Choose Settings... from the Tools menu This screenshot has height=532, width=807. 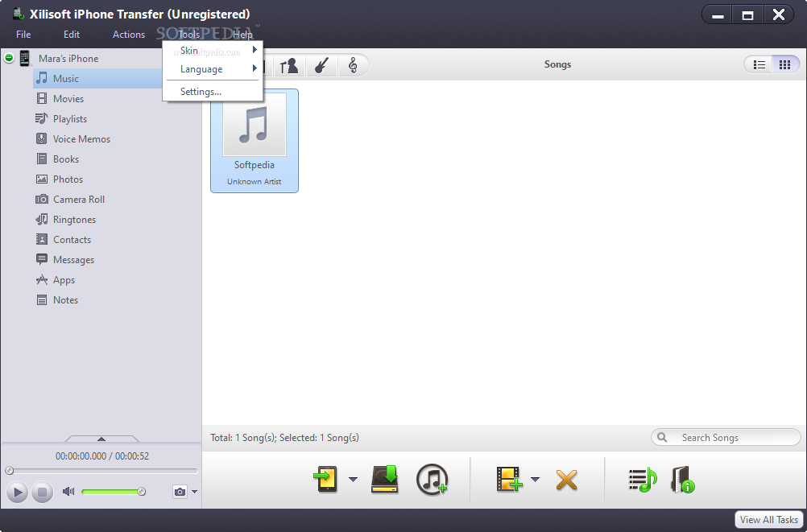coord(213,92)
